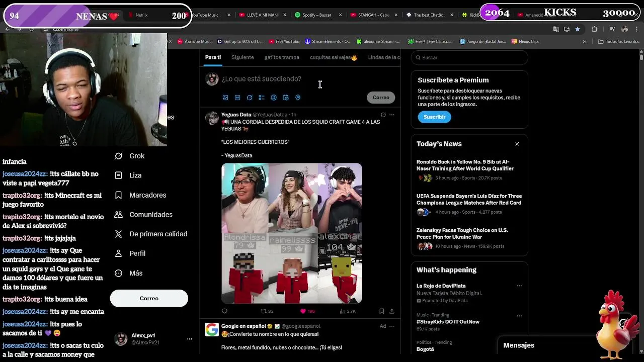Click the sidebar Correo post button
The width and height of the screenshot is (644, 362).
[149, 298]
